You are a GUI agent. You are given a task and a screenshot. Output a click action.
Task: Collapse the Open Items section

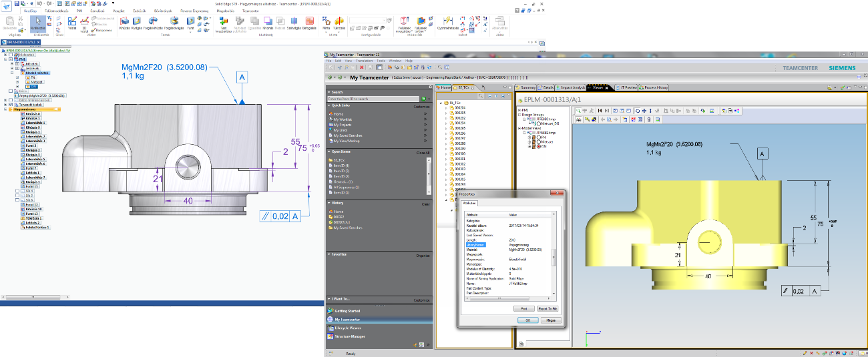coord(329,153)
